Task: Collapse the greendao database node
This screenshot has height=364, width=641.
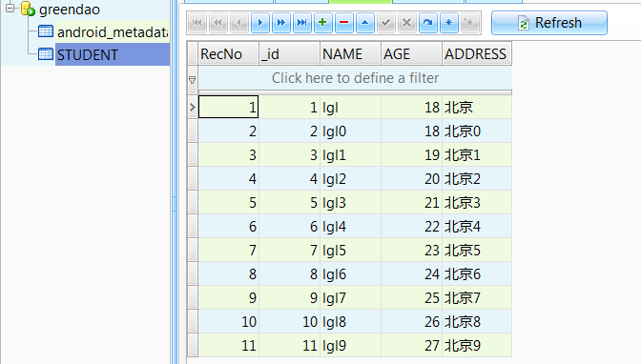Action: click(x=10, y=8)
